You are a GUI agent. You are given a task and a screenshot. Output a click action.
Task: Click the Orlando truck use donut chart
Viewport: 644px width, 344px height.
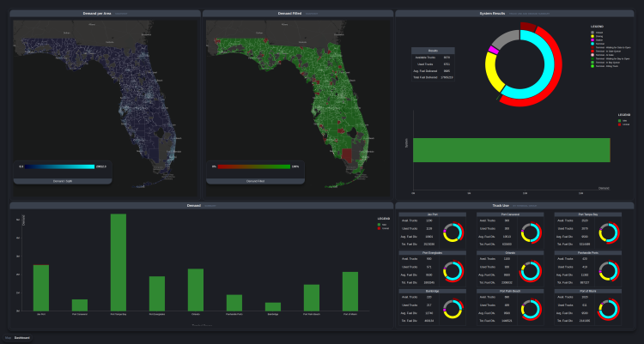pyautogui.click(x=531, y=271)
